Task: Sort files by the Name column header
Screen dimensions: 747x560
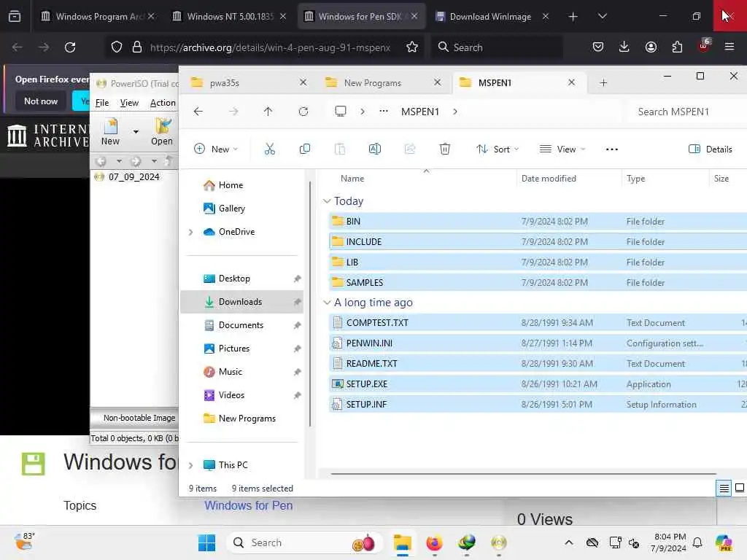Action: click(x=352, y=179)
